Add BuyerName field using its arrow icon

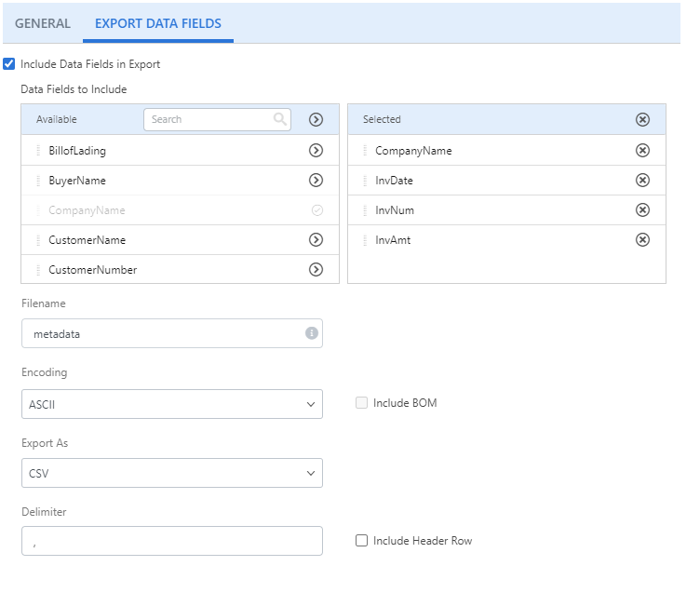click(x=316, y=180)
